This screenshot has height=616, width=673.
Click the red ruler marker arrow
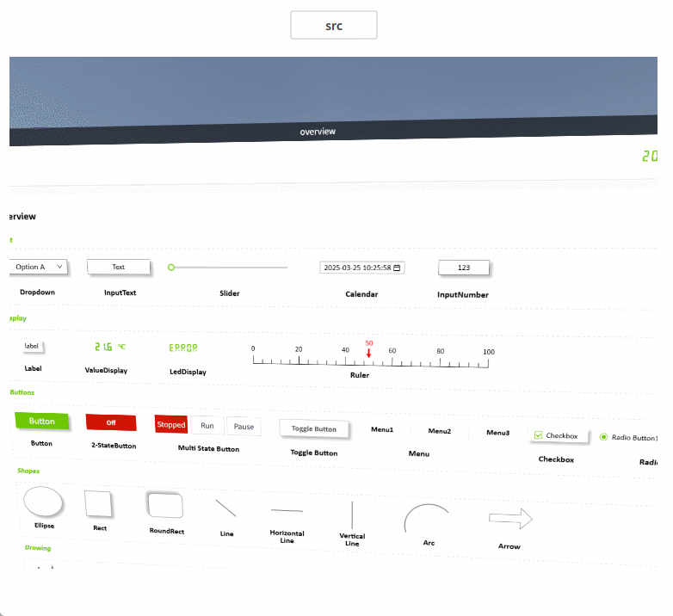coord(368,352)
